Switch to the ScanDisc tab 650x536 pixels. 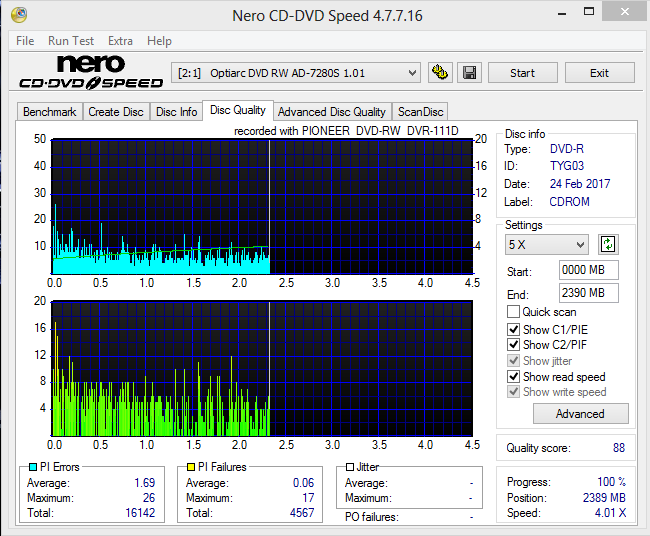[x=420, y=112]
